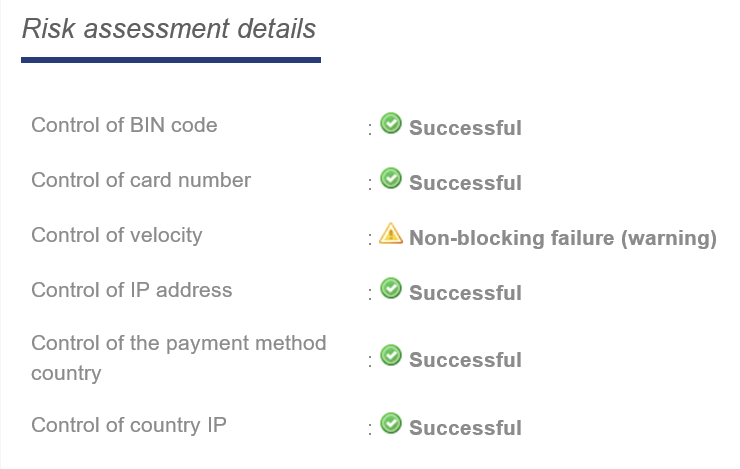Click the green check icon for country IP
The width and height of the screenshot is (740, 469).
[x=391, y=423]
